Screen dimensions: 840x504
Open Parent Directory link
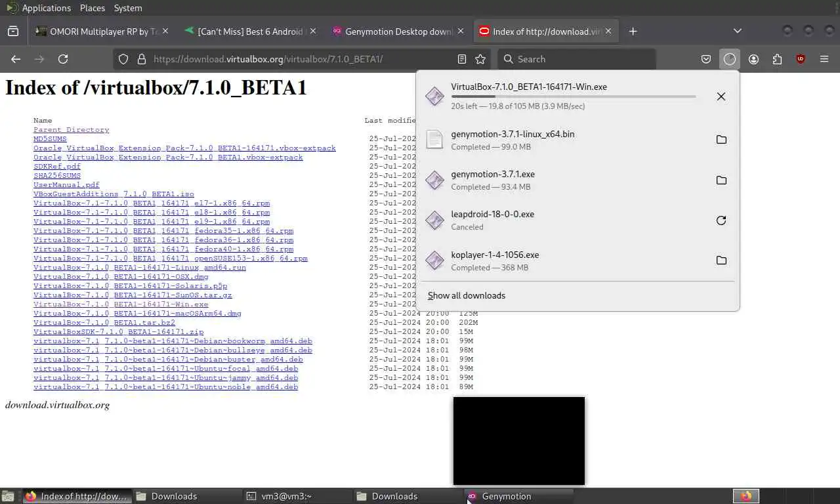click(71, 130)
